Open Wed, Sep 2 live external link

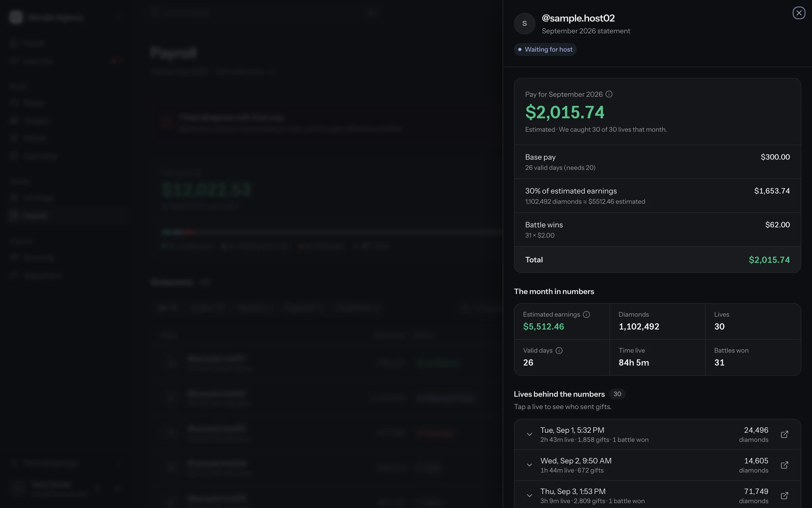click(784, 465)
